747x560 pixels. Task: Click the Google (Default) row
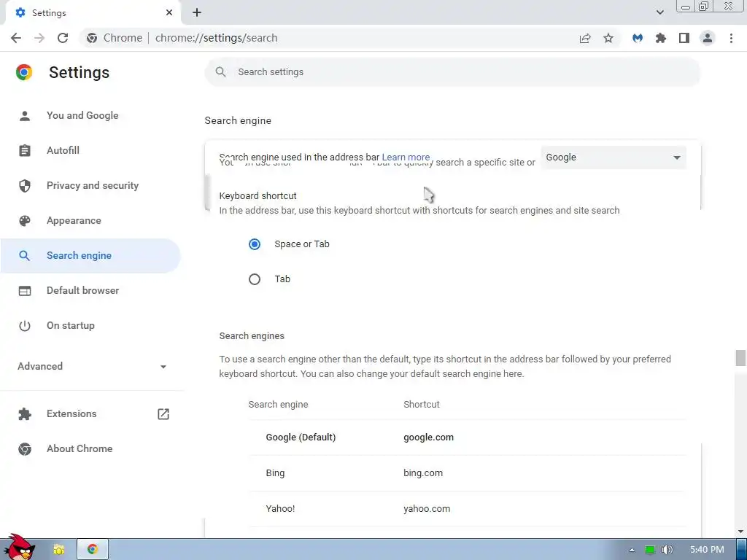pyautogui.click(x=467, y=437)
